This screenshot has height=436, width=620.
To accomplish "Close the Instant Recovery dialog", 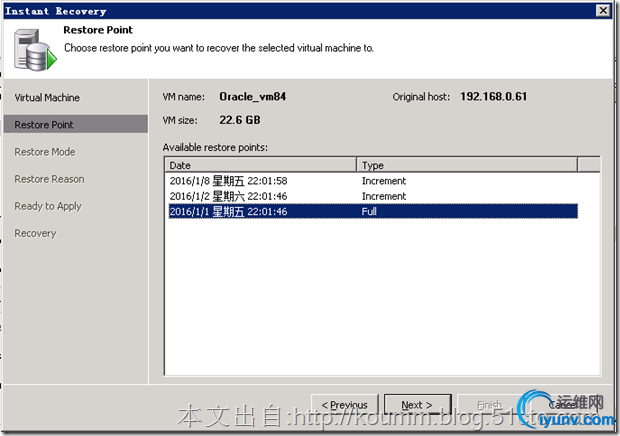I will pyautogui.click(x=603, y=10).
